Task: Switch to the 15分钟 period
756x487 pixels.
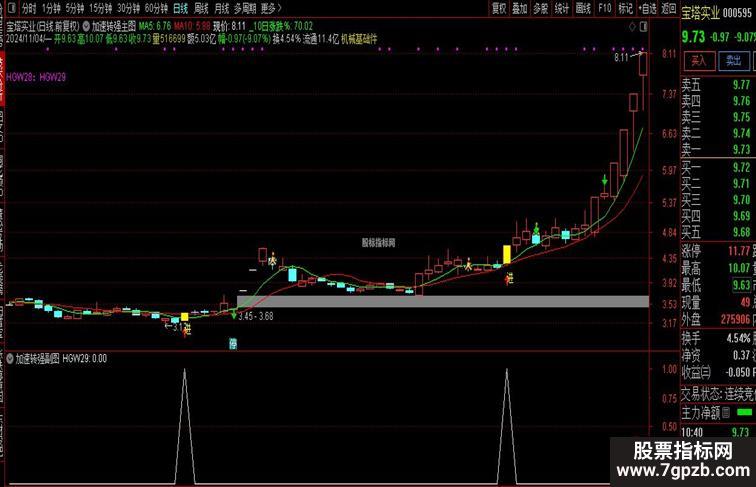Action: pos(100,8)
